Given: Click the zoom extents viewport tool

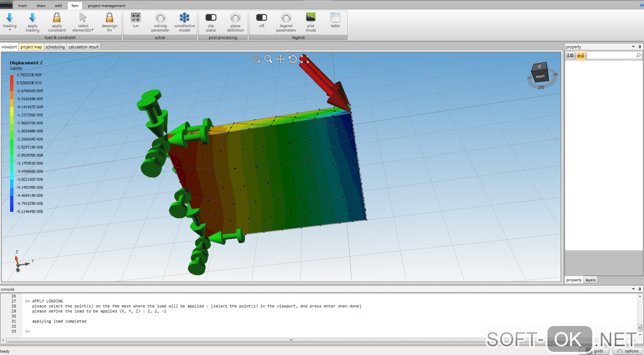Looking at the screenshot, I should [304, 59].
